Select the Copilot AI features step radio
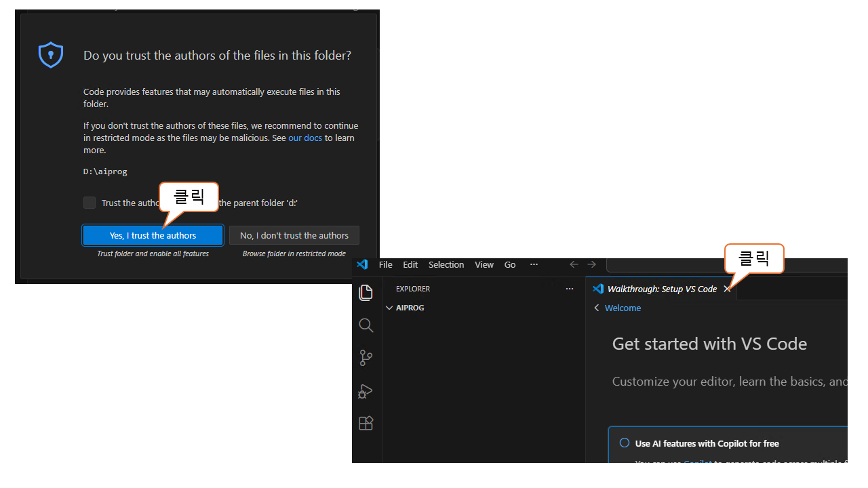Screen dimensions: 868x488 coord(625,443)
